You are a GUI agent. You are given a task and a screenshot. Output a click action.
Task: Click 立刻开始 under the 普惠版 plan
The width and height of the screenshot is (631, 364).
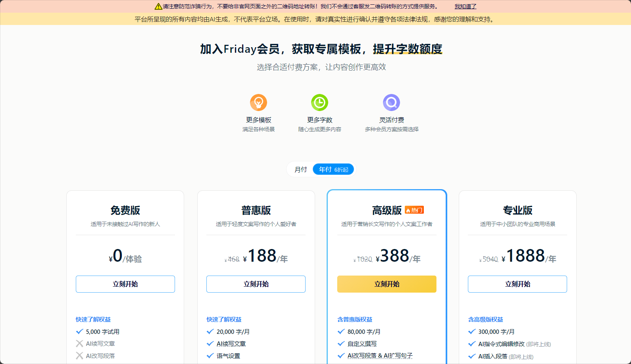[x=256, y=284]
